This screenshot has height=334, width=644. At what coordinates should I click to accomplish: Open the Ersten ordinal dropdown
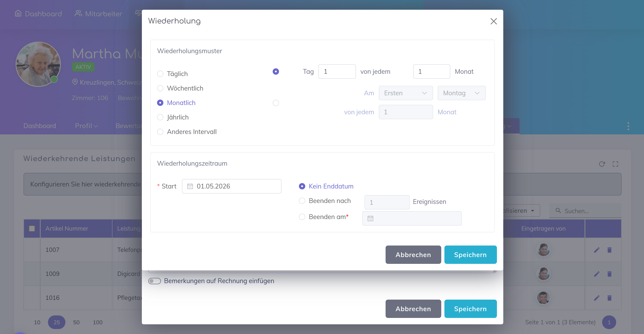tap(405, 93)
